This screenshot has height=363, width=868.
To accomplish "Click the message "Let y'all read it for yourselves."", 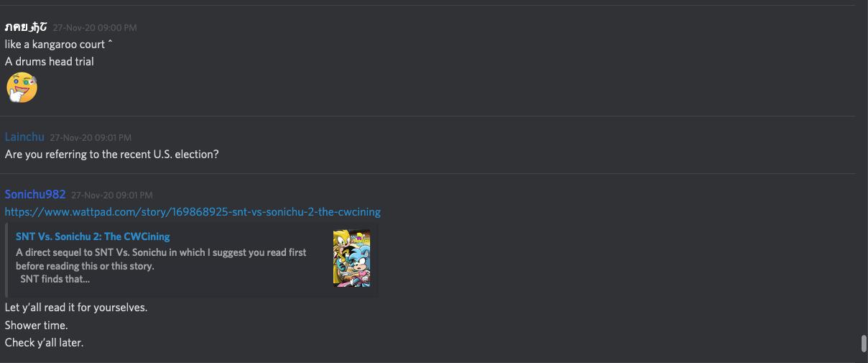I will click(x=76, y=308).
